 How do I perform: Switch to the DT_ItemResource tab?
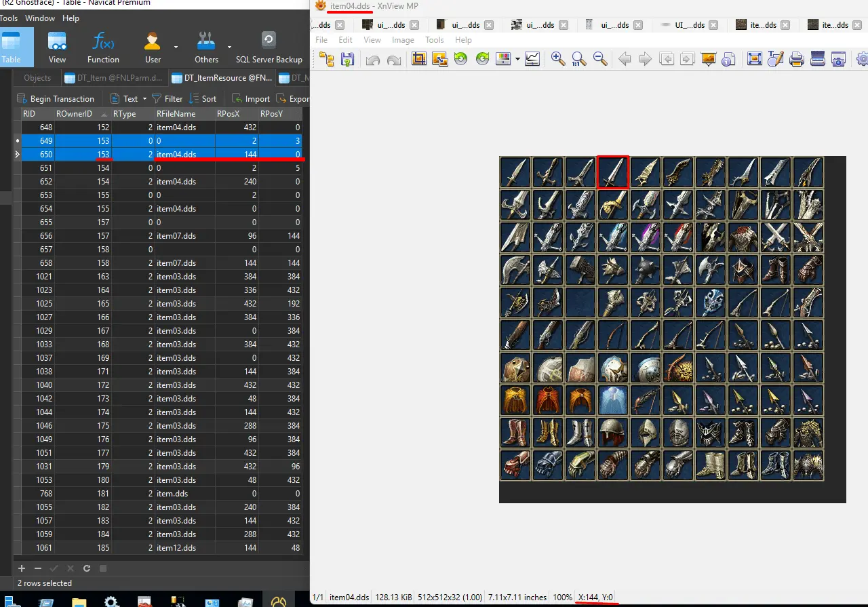point(221,78)
